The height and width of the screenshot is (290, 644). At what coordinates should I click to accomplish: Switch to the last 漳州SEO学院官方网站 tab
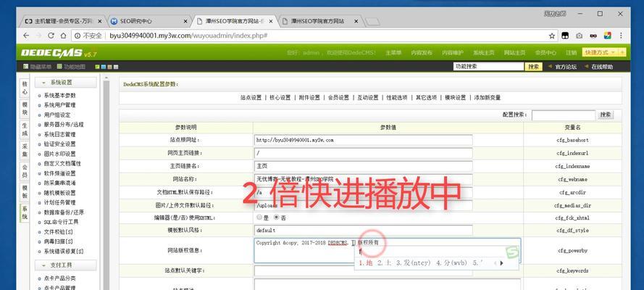[320, 21]
